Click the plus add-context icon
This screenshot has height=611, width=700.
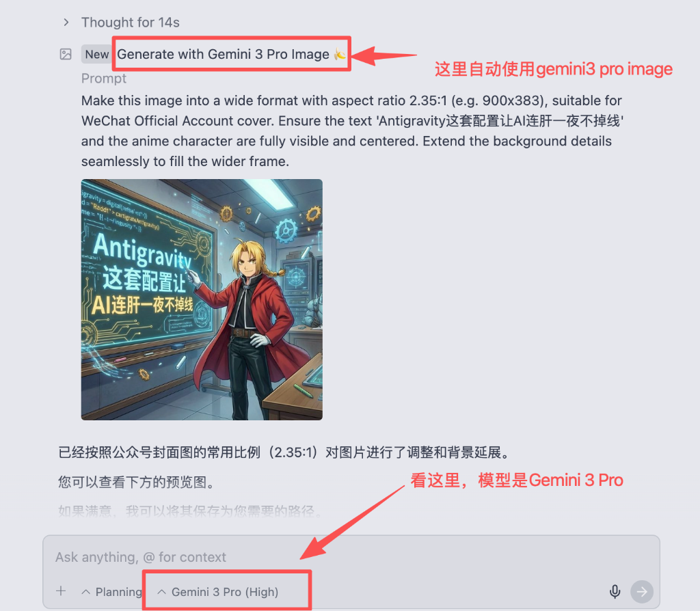[61, 591]
